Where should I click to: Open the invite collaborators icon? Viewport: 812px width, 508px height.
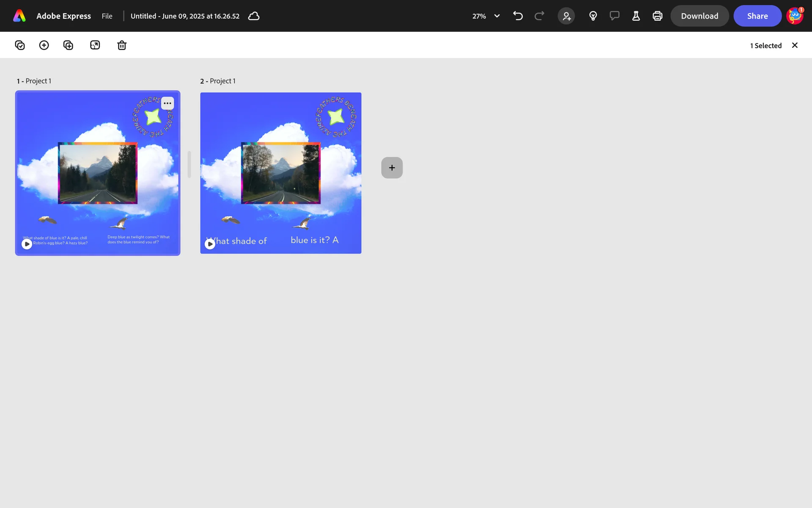[x=566, y=16]
